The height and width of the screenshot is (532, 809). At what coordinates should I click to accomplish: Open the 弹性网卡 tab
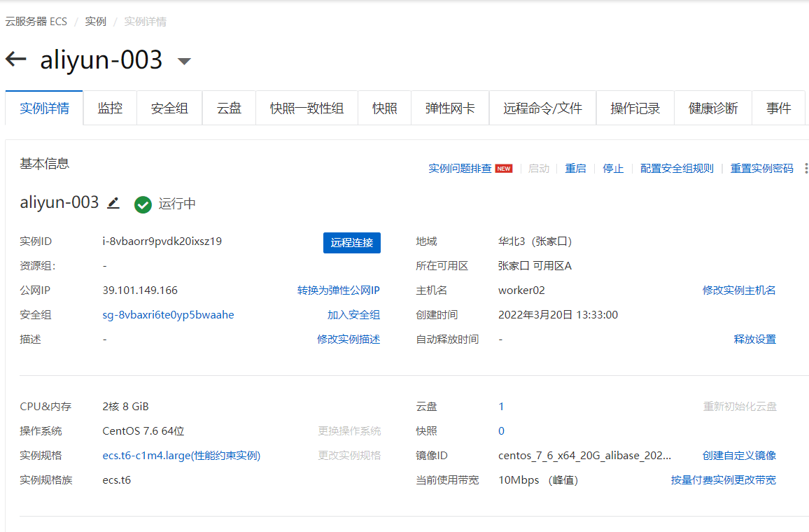point(450,108)
